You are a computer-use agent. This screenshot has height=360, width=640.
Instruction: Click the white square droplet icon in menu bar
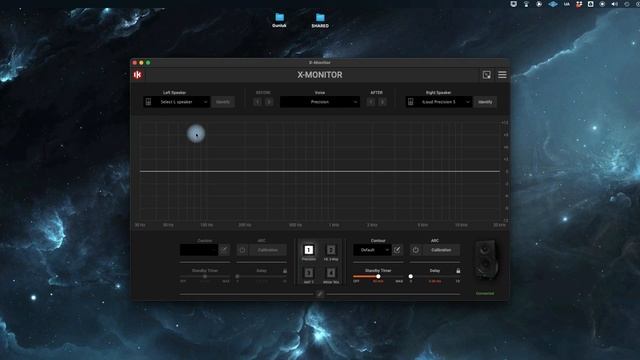(x=591, y=4)
